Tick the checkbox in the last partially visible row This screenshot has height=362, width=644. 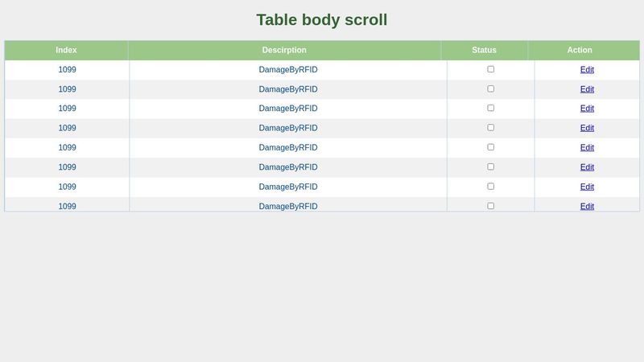pos(490,206)
